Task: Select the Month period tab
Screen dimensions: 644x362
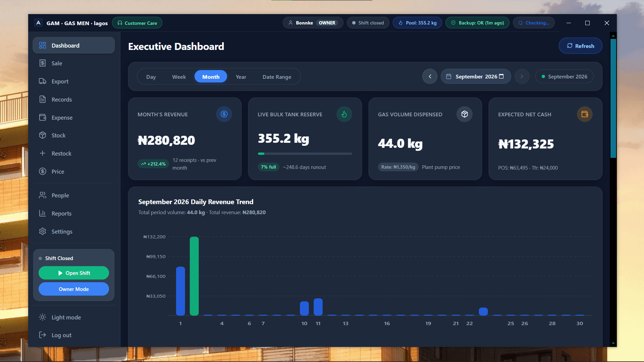Action: (x=211, y=77)
